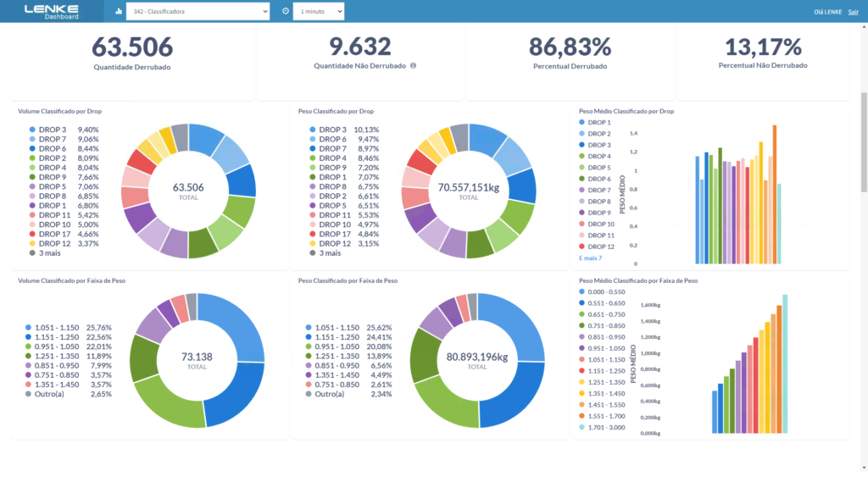Click 1.451 - 1.550 in Peso Médio Faixa legend
The width and height of the screenshot is (868, 488).
pos(603,404)
